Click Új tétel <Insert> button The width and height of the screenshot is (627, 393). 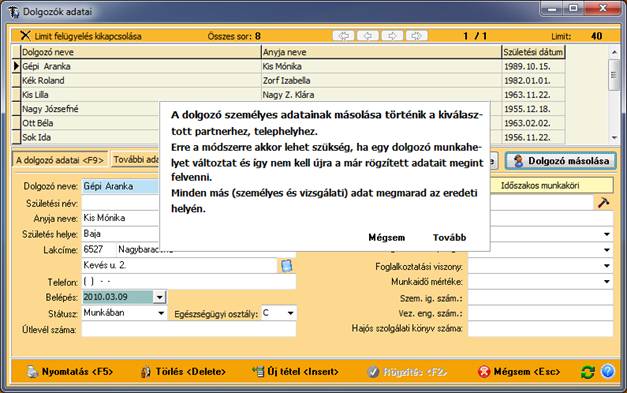click(295, 372)
